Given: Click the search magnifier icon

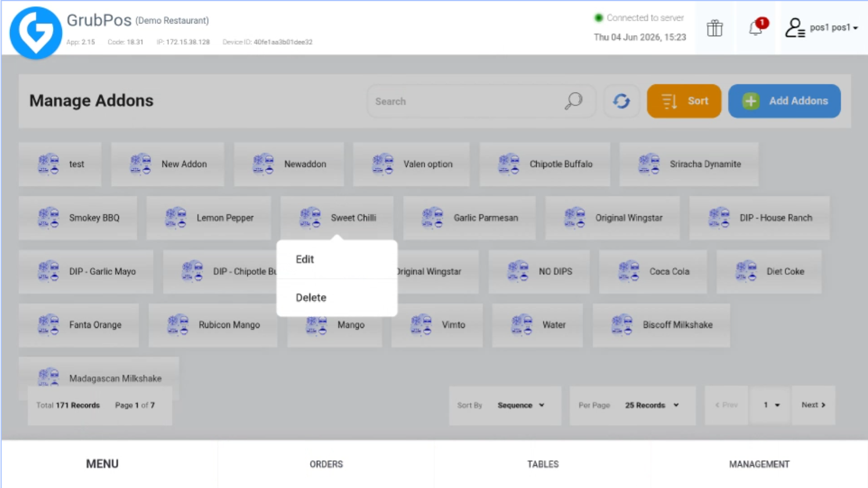Looking at the screenshot, I should coord(573,101).
